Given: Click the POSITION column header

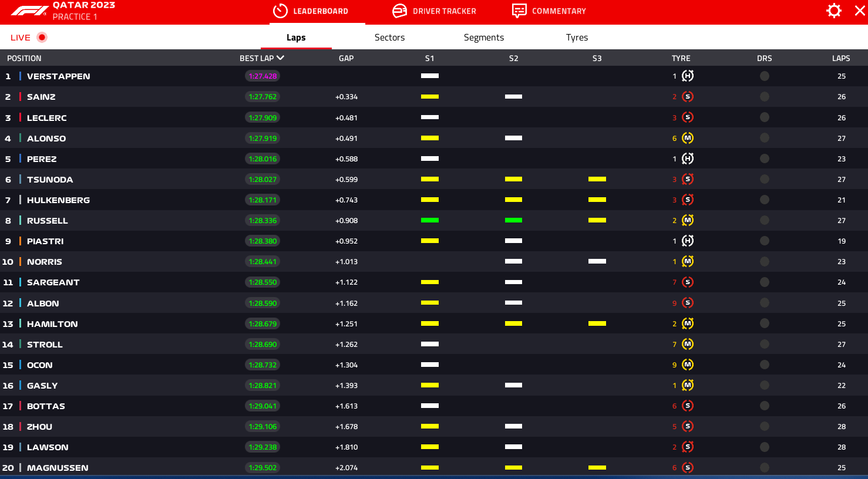Looking at the screenshot, I should click(x=24, y=58).
